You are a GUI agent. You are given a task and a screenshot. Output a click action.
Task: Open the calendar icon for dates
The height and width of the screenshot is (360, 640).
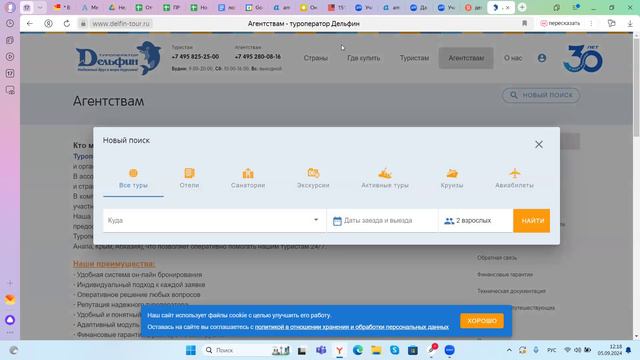click(337, 221)
